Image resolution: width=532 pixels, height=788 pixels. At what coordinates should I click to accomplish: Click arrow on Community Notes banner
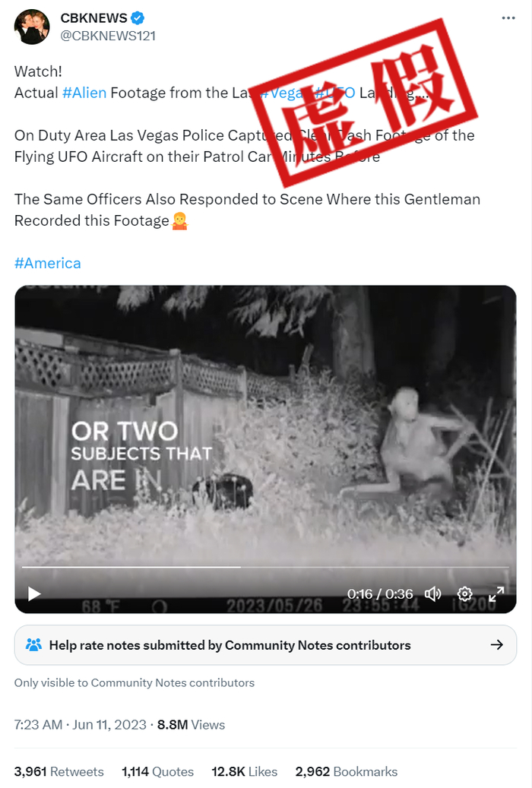pos(497,645)
